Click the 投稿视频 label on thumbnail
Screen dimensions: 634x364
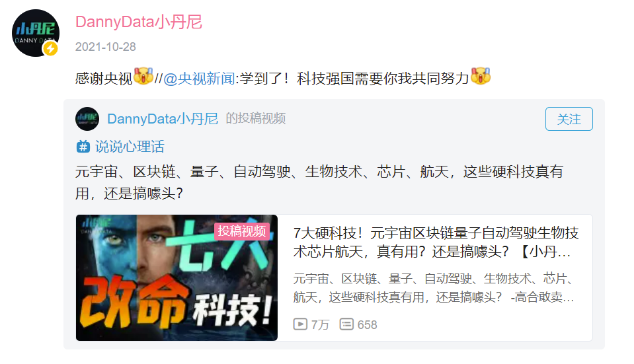coord(242,231)
